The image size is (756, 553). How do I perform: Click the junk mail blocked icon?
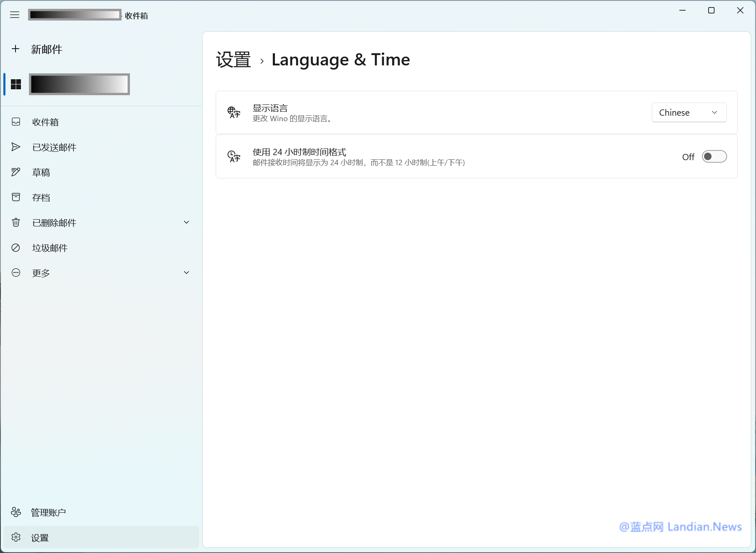tap(16, 248)
